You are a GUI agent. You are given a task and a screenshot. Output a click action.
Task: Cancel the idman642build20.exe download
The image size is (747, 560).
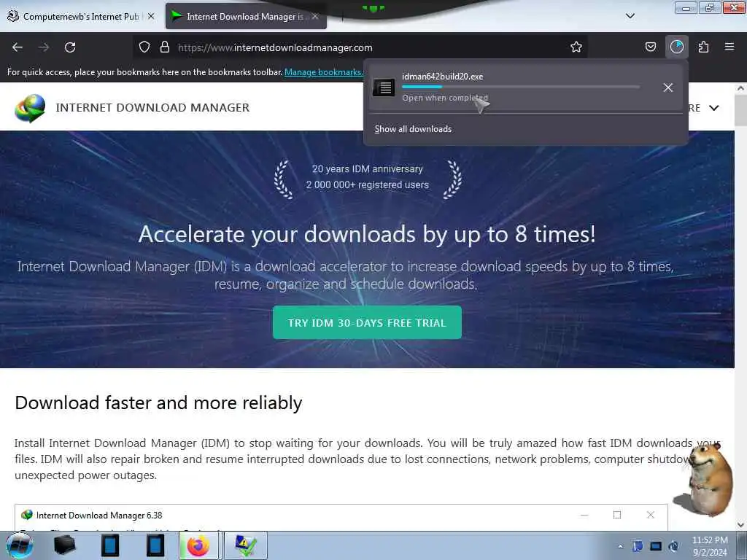pos(668,87)
